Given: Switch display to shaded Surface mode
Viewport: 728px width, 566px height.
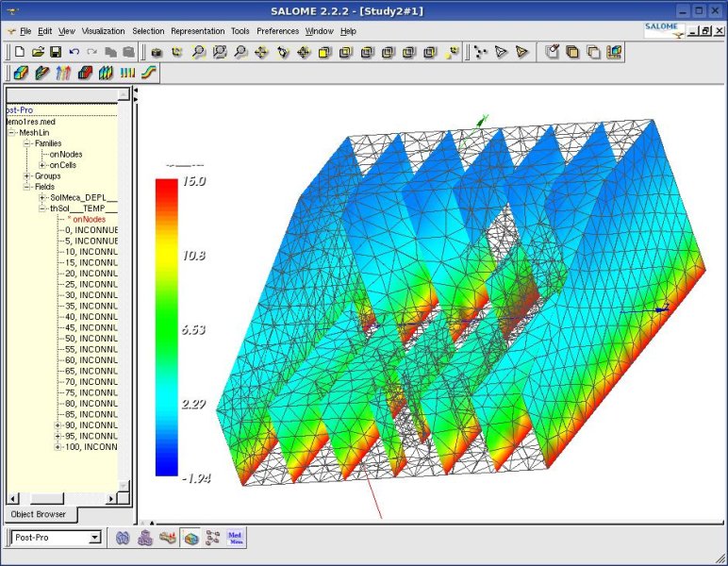Looking at the screenshot, I should pos(521,52).
